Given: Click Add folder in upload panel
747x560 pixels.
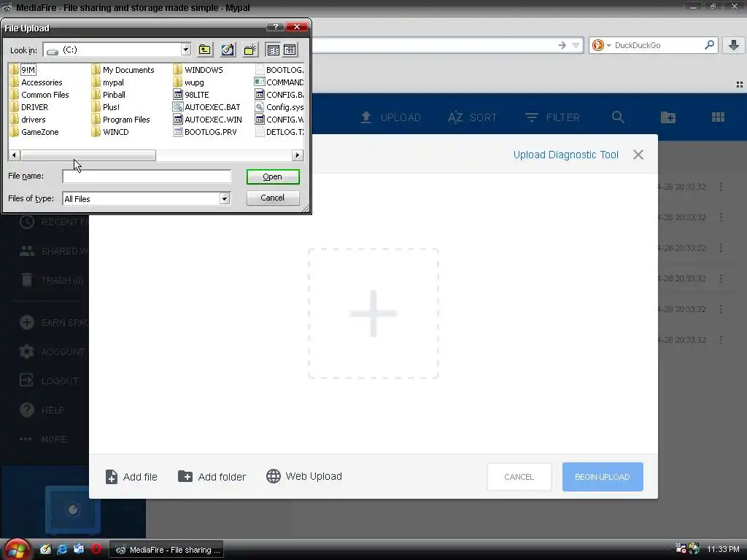Looking at the screenshot, I should click(212, 477).
